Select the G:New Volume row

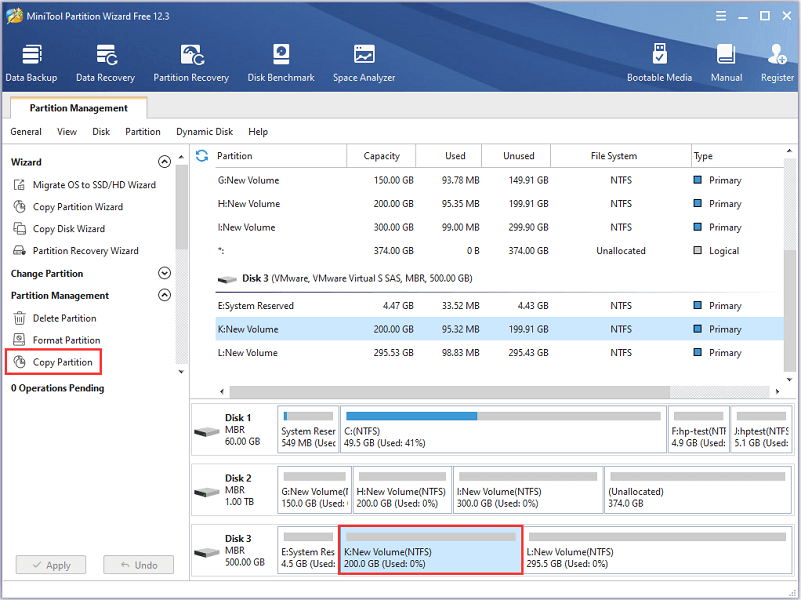[x=499, y=180]
